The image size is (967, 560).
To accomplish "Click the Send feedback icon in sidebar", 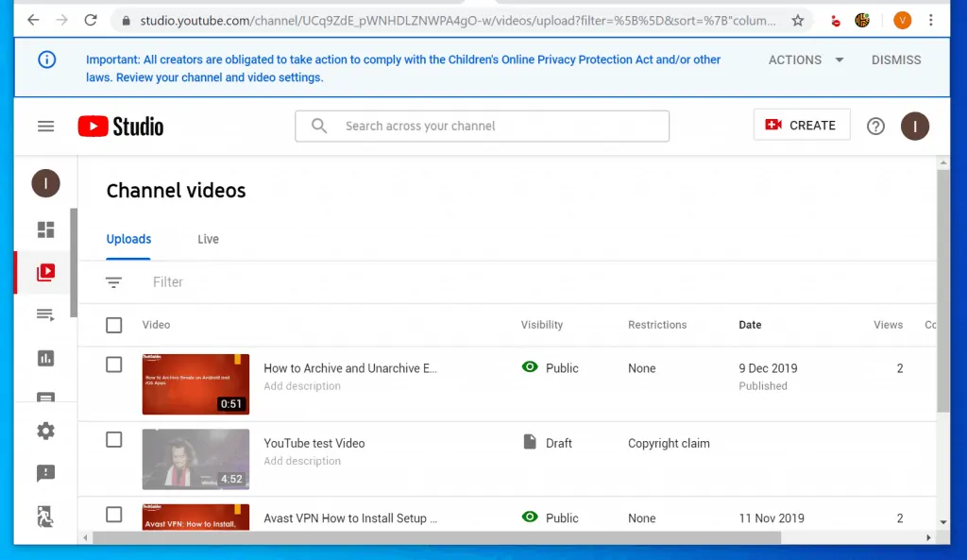I will pyautogui.click(x=45, y=473).
